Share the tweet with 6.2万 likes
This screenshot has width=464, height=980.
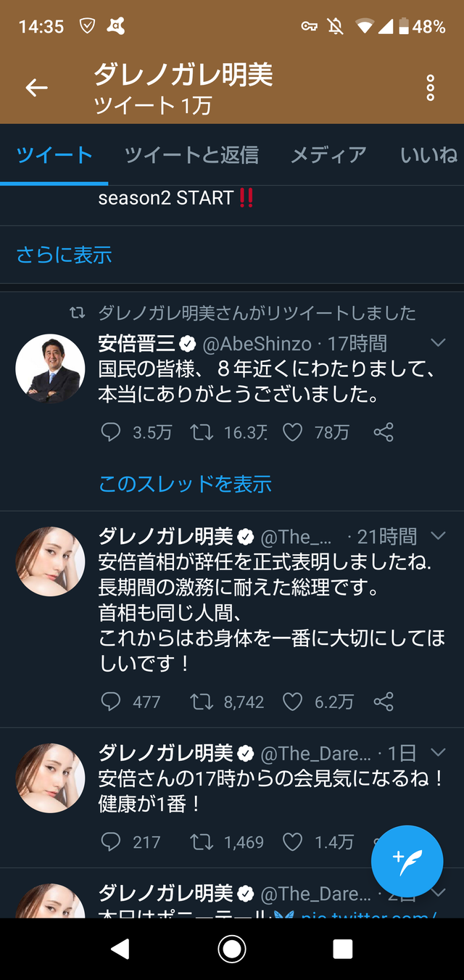(384, 701)
